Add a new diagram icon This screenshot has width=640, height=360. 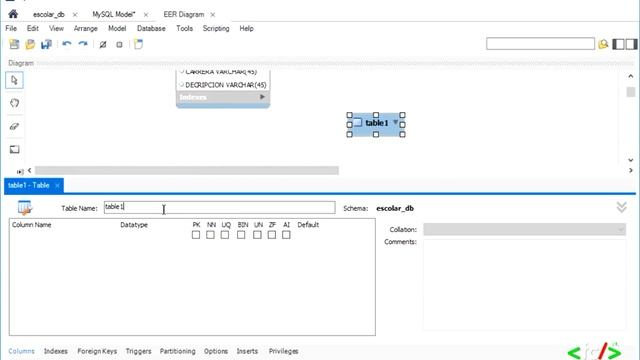click(x=138, y=44)
